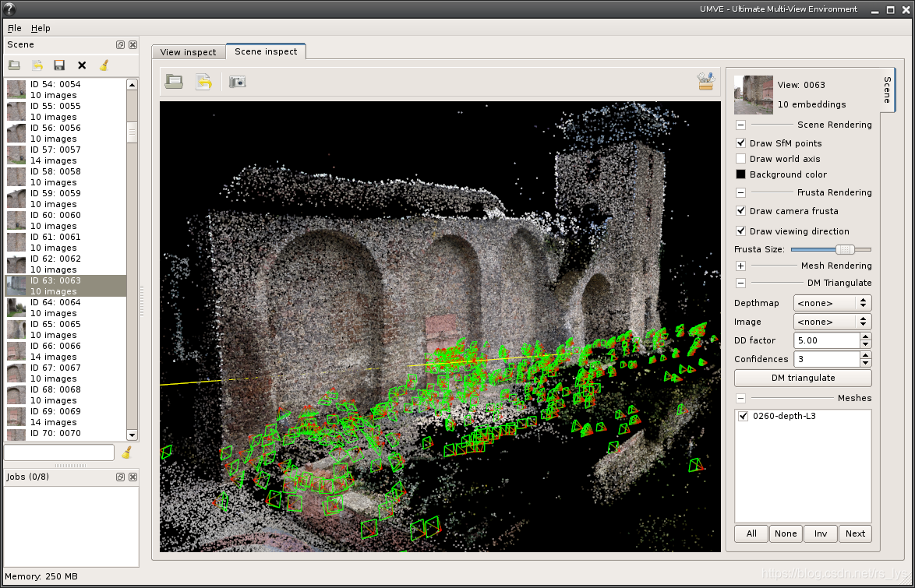The height and width of the screenshot is (588, 915).
Task: Expand the Mesh Rendering section
Action: [x=740, y=266]
